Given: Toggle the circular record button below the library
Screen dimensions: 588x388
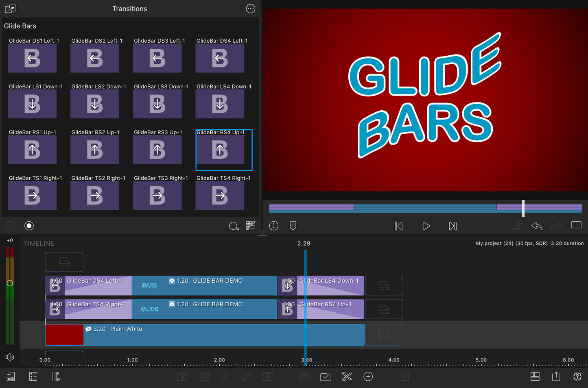Looking at the screenshot, I should [29, 226].
